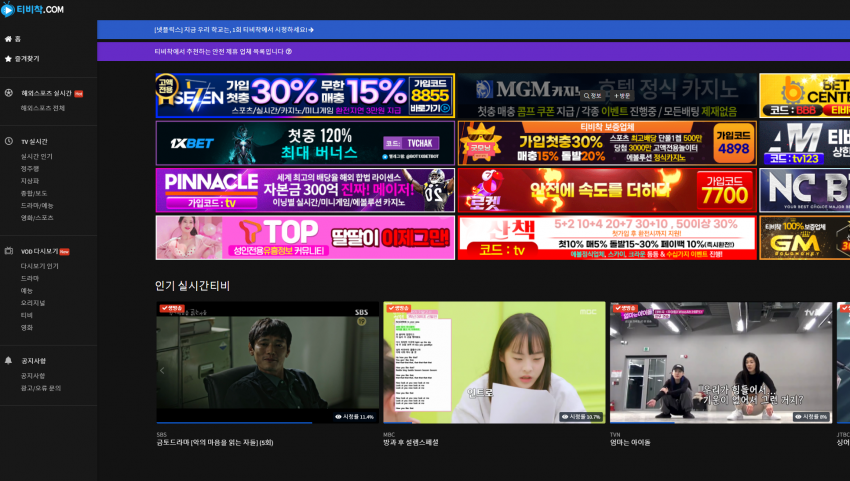Open 예능 under VOD 다시보기
This screenshot has height=481, width=850.
[27, 291]
